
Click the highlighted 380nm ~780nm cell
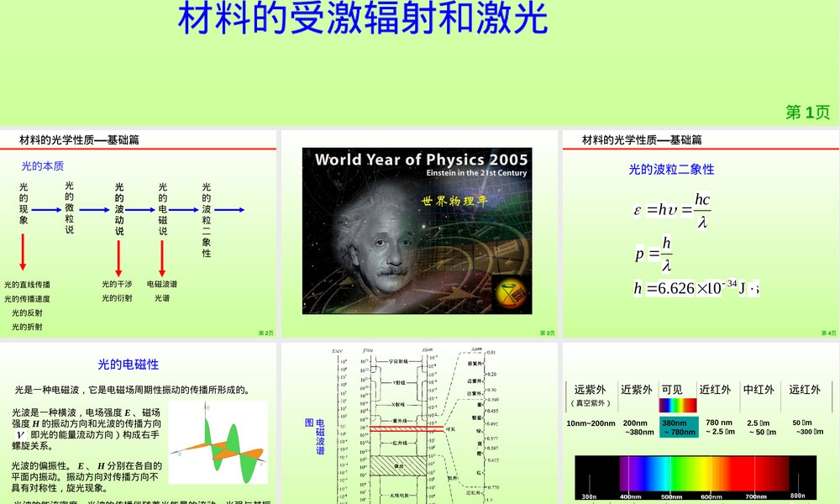[x=679, y=427]
